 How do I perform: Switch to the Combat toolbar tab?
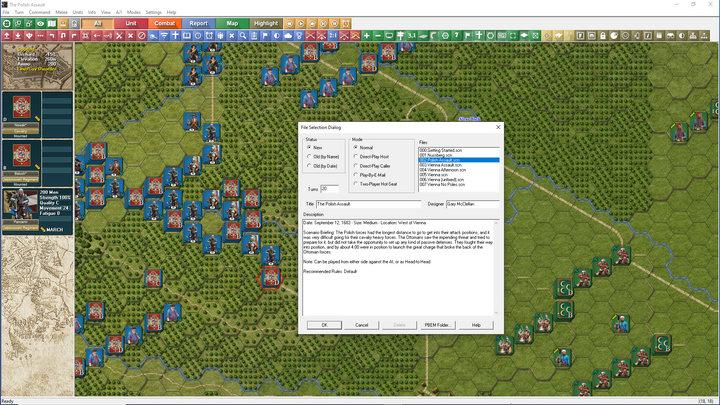click(164, 23)
